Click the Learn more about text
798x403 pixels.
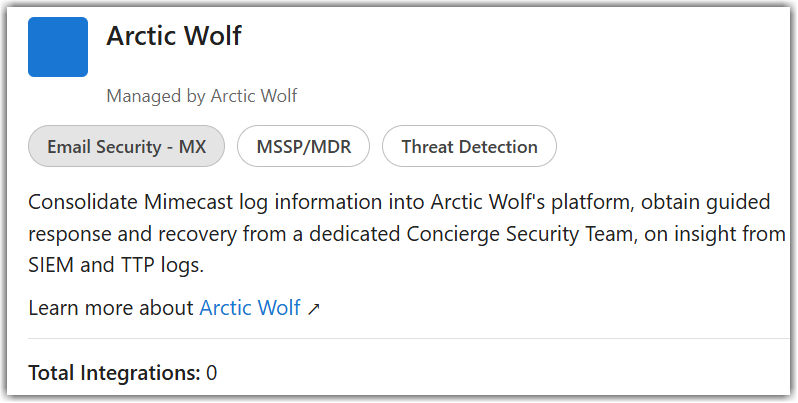[x=111, y=308]
